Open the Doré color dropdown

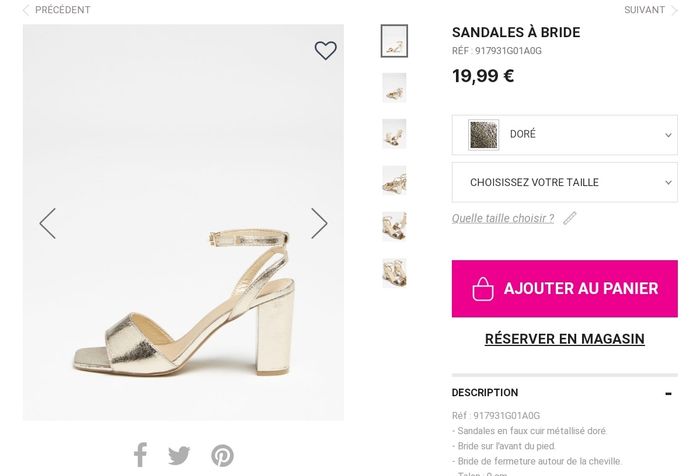[564, 135]
